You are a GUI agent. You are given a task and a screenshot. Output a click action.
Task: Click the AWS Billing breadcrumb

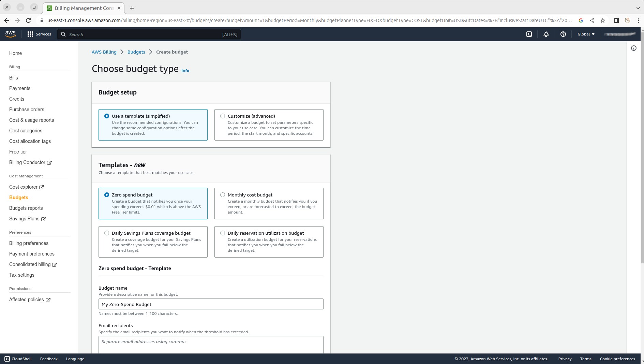point(104,52)
